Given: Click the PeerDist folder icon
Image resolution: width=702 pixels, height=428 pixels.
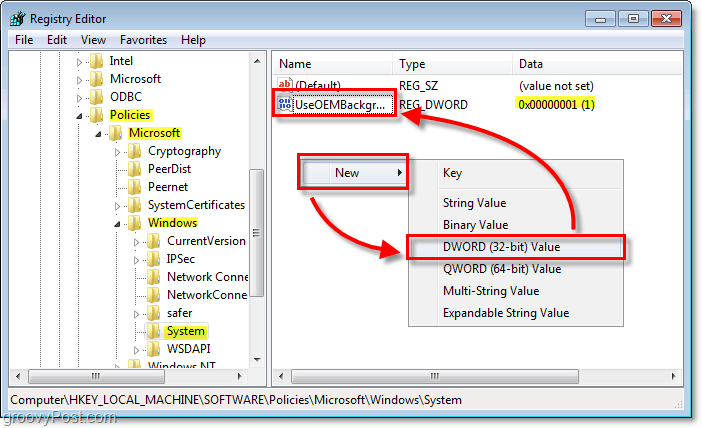Looking at the screenshot, I should coord(134,169).
